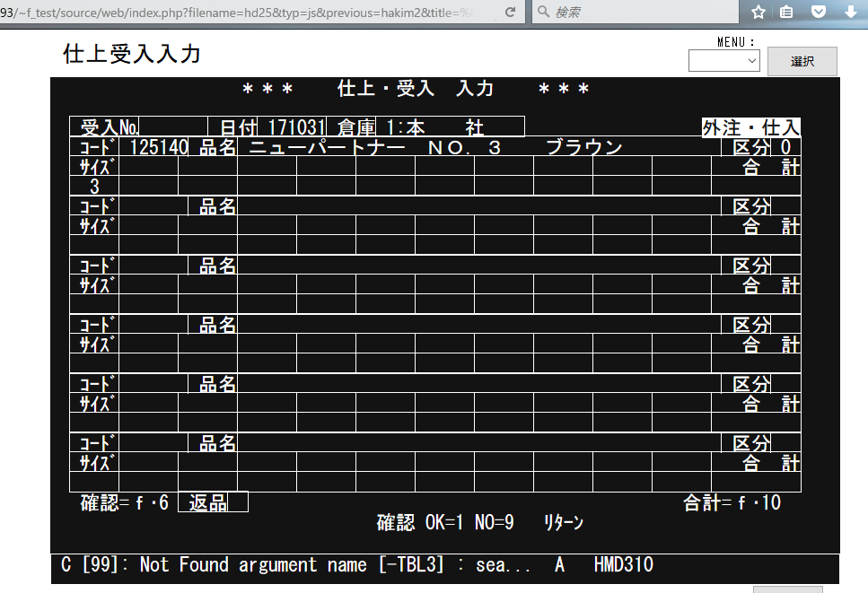Click the second row's empty コード field

(153, 206)
